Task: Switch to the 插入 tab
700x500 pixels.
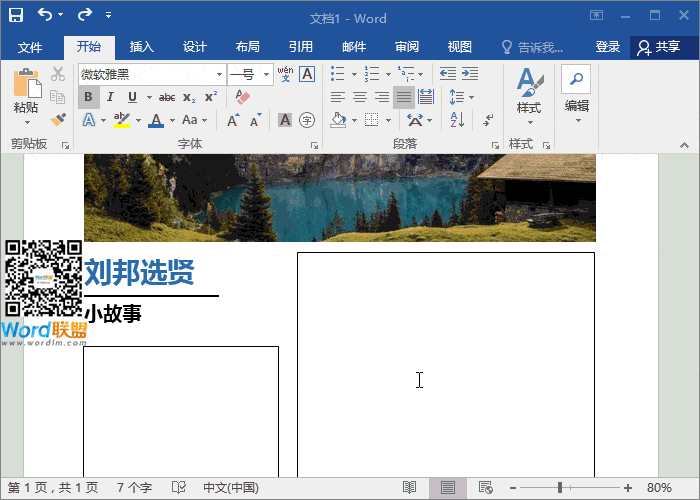Action: point(142,47)
